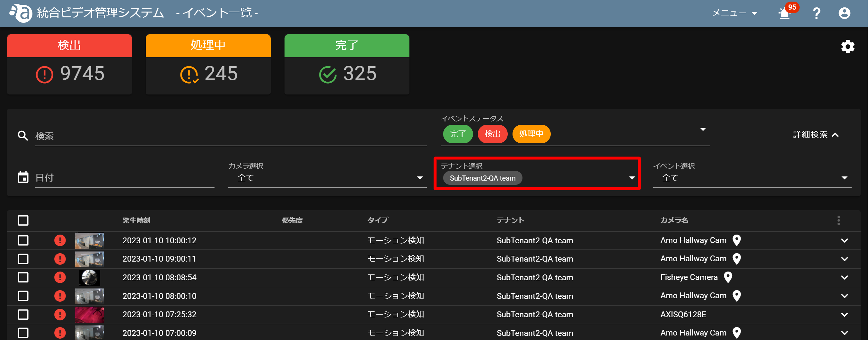Open settings via the gear icon
Screen dimensions: 868x340
coord(847,47)
